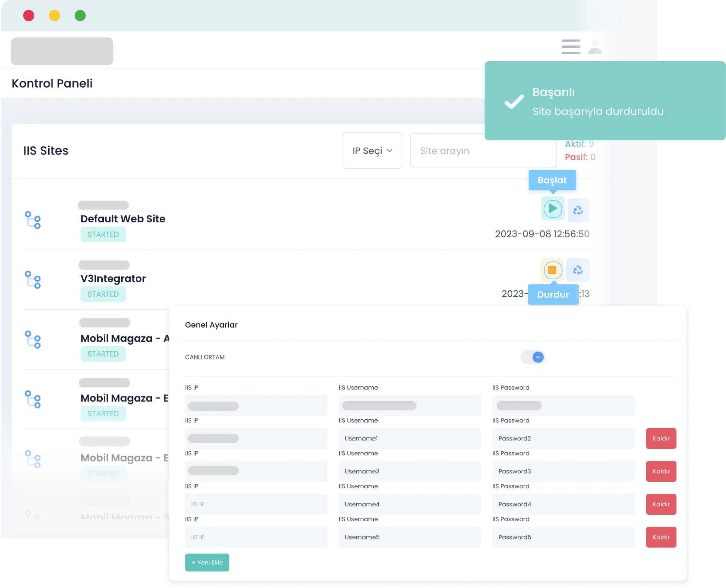Click the Username3 input field
The width and height of the screenshot is (726, 588).
(410, 472)
